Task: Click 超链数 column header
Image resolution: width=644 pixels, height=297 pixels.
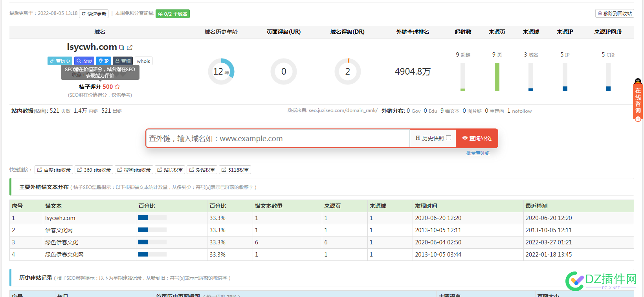Action: [x=463, y=32]
